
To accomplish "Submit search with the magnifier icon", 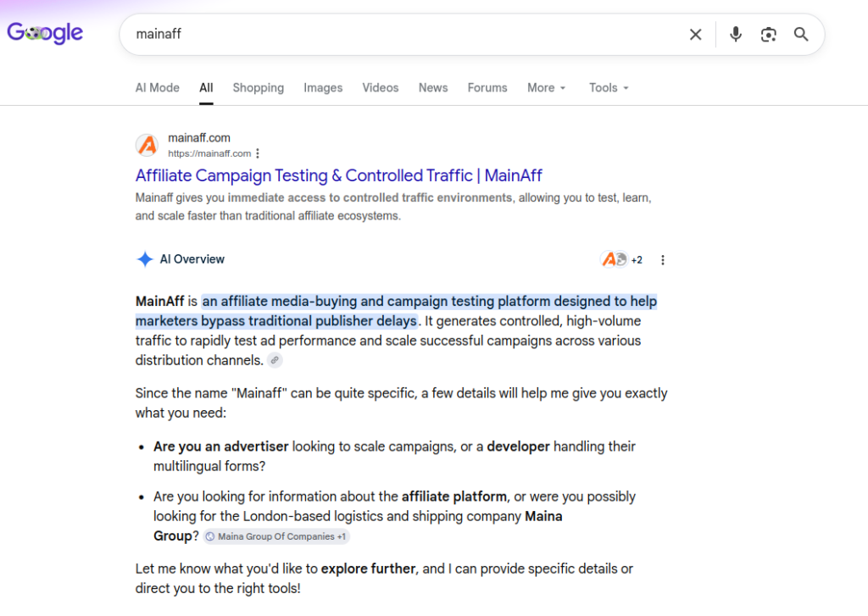I will coord(800,34).
